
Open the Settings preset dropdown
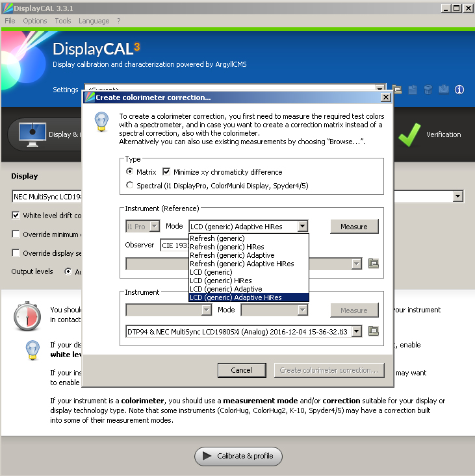tap(379, 88)
